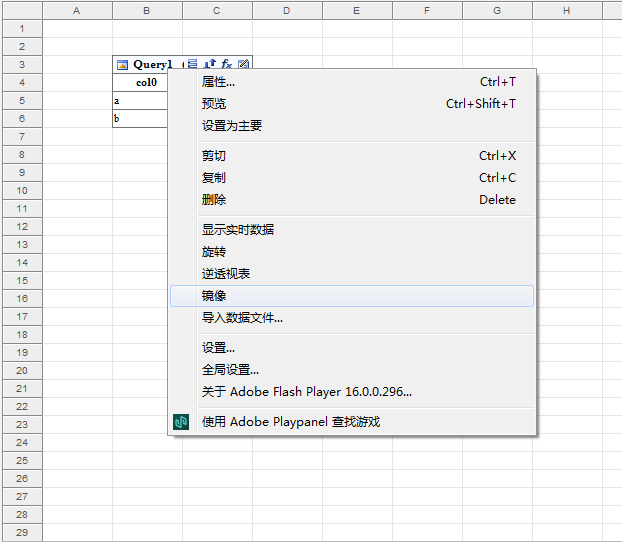Select row header 24
This screenshot has height=542, width=622.
click(22, 442)
